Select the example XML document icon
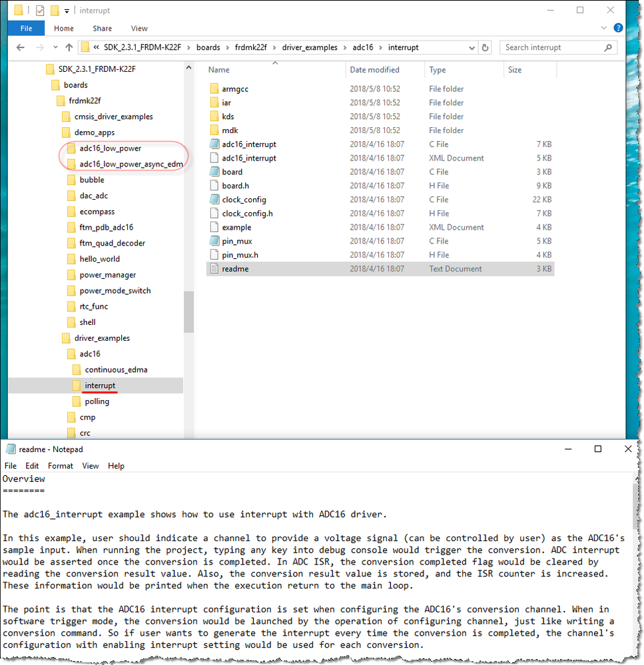 (214, 227)
